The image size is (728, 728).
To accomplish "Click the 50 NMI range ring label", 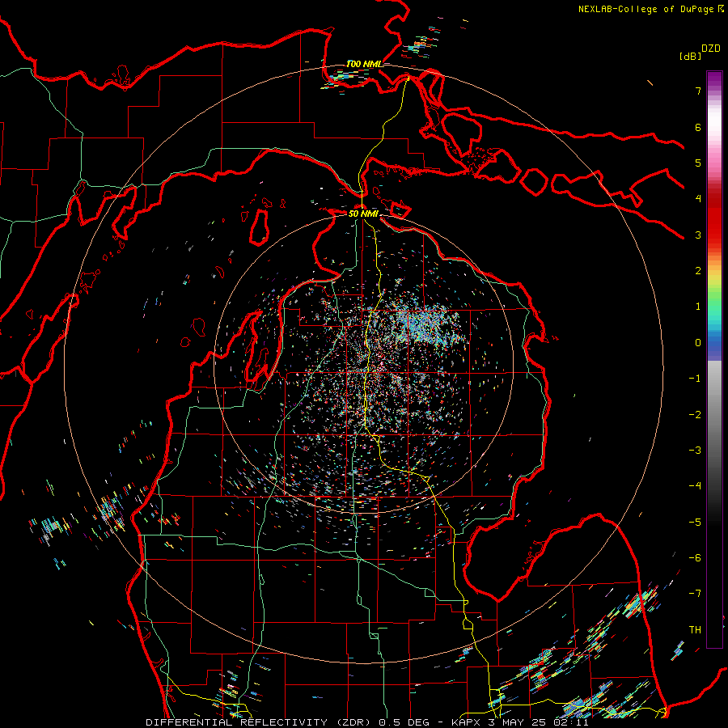I will (363, 214).
